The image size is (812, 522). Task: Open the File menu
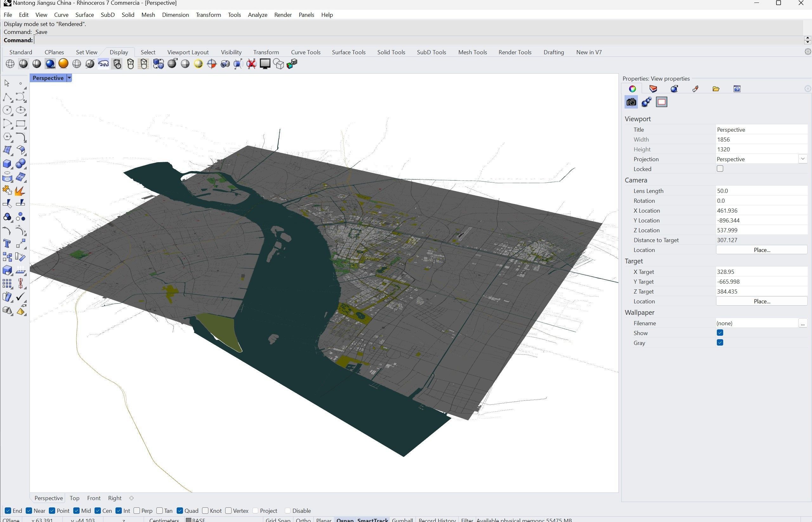(8, 15)
